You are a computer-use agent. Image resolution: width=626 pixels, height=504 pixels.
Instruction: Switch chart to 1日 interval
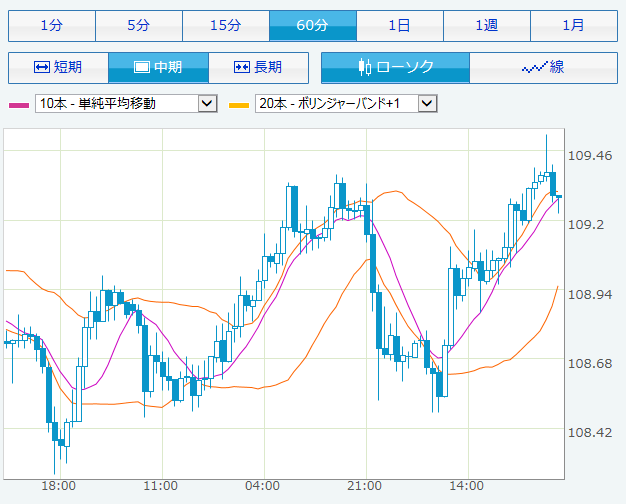[x=399, y=26]
